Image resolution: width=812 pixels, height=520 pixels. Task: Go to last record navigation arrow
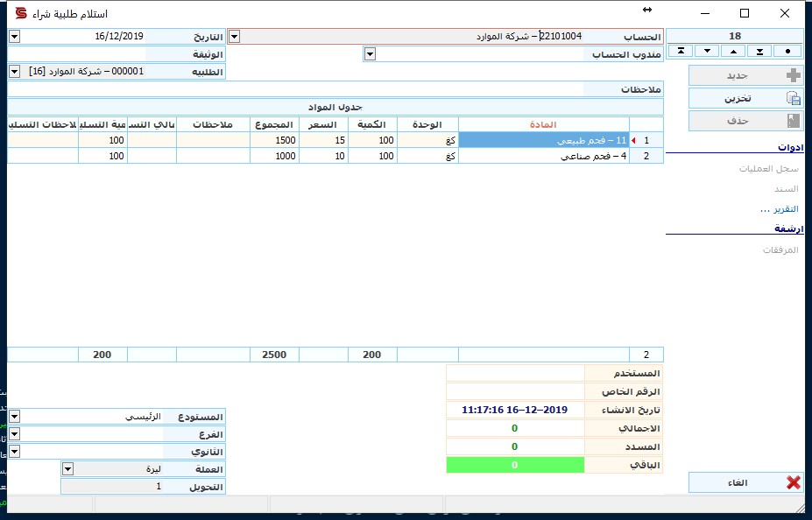coord(759,51)
